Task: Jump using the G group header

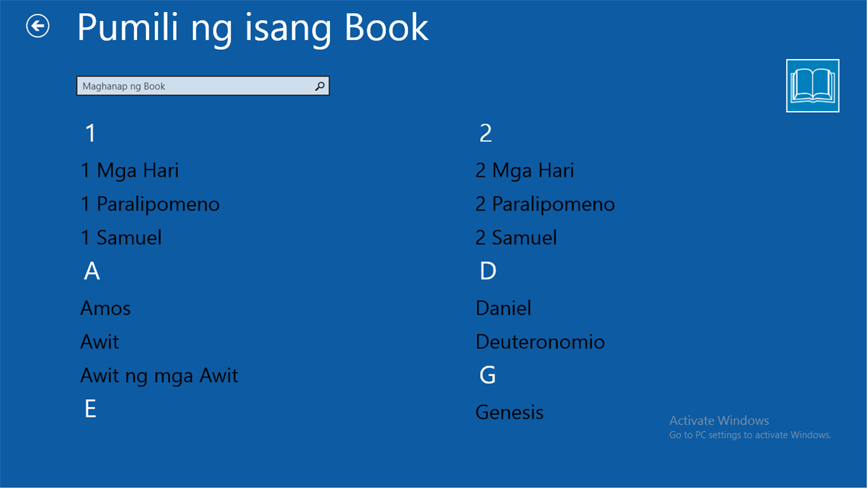Action: point(487,376)
